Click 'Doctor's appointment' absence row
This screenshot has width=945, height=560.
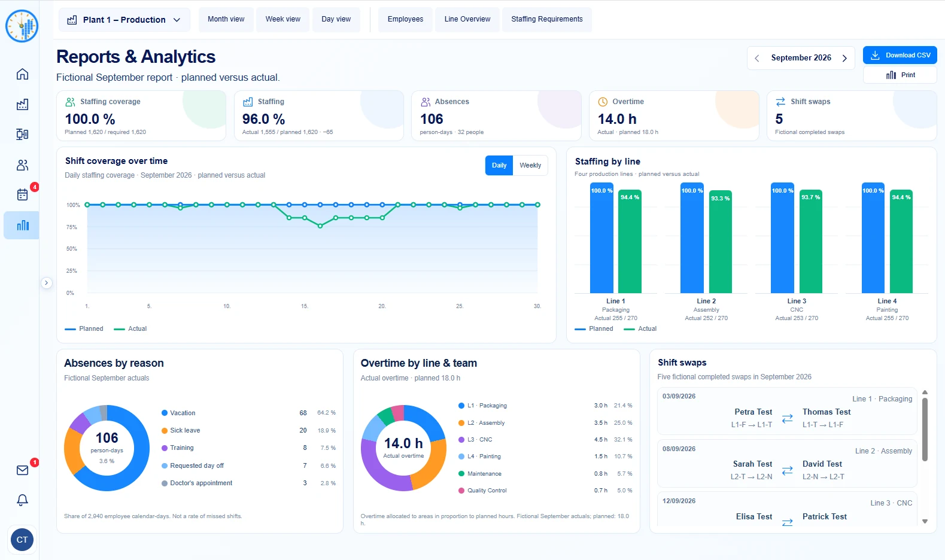pos(248,483)
